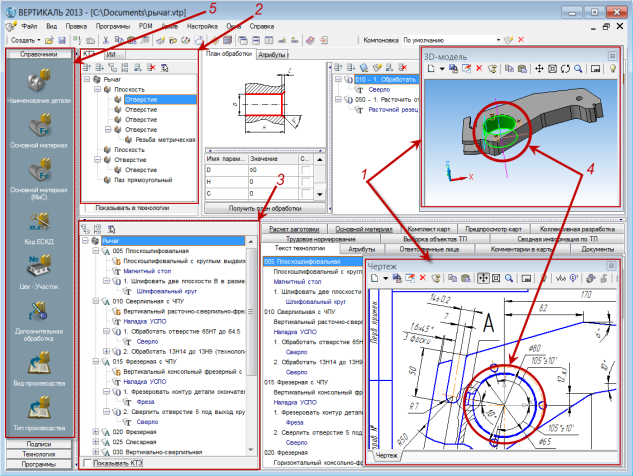Click the Получить план обработки button
The width and height of the screenshot is (633, 476).
pyautogui.click(x=262, y=207)
